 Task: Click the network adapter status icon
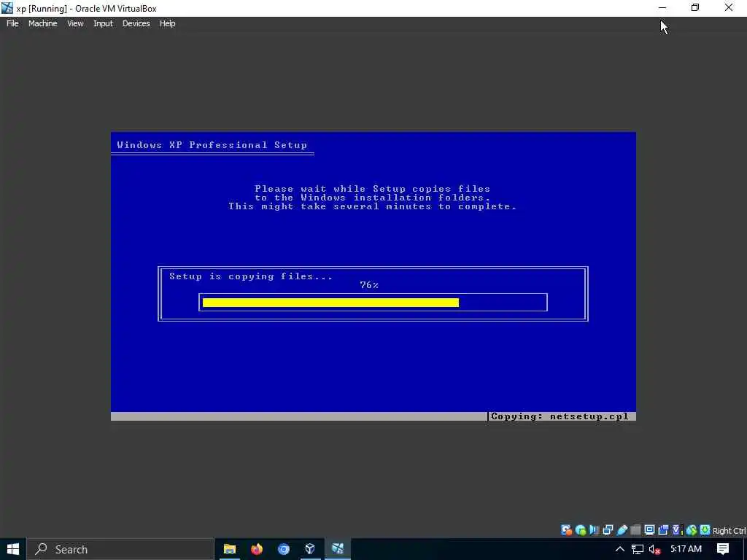point(608,530)
